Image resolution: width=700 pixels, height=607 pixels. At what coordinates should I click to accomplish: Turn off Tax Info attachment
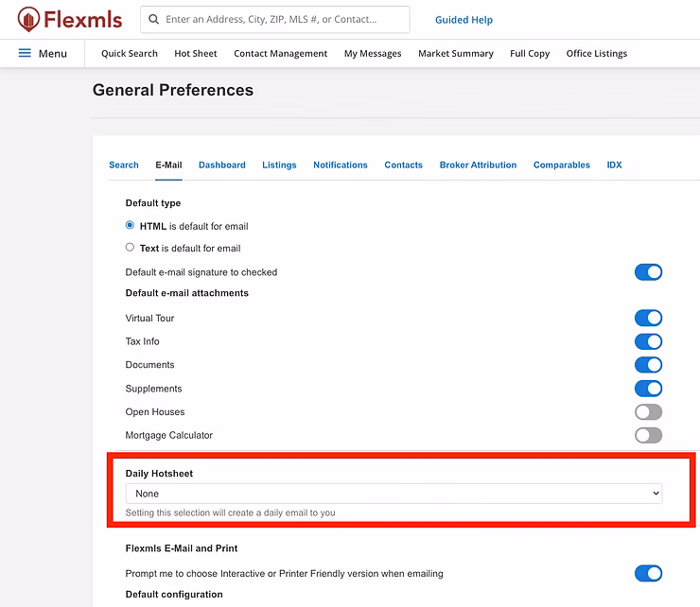tap(648, 341)
